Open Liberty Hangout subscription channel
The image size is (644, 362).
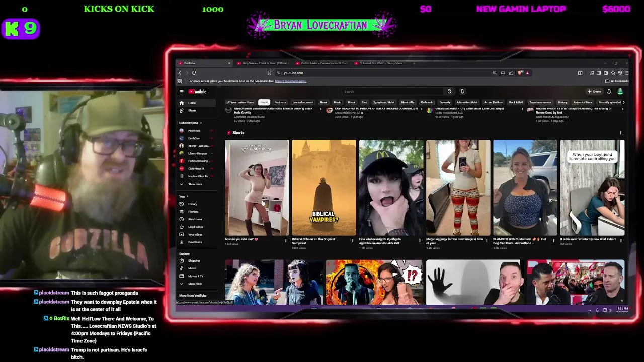pyautogui.click(x=197, y=153)
